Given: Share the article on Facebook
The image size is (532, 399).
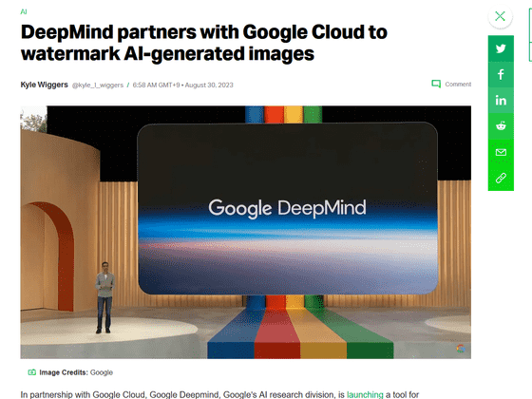Looking at the screenshot, I should point(501,74).
